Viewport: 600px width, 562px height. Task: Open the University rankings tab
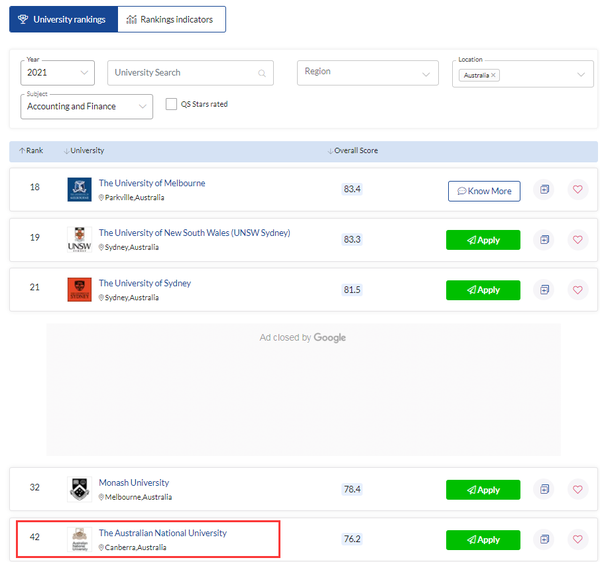click(64, 20)
